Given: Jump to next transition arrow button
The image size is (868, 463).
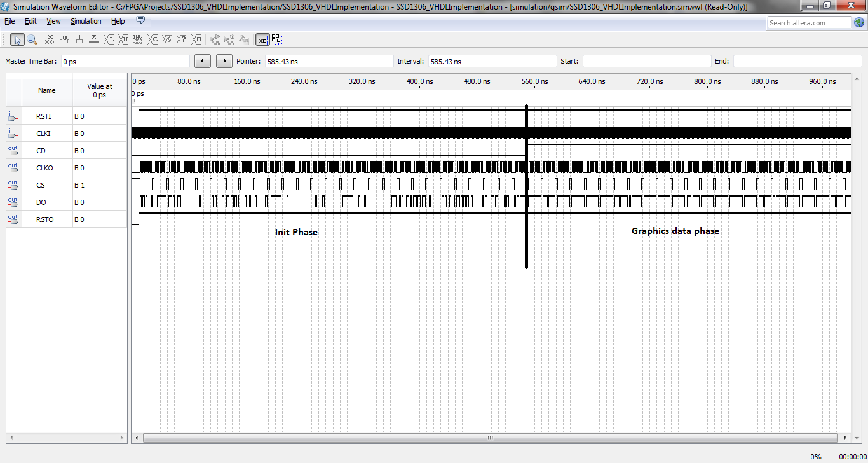Looking at the screenshot, I should pyautogui.click(x=224, y=61).
